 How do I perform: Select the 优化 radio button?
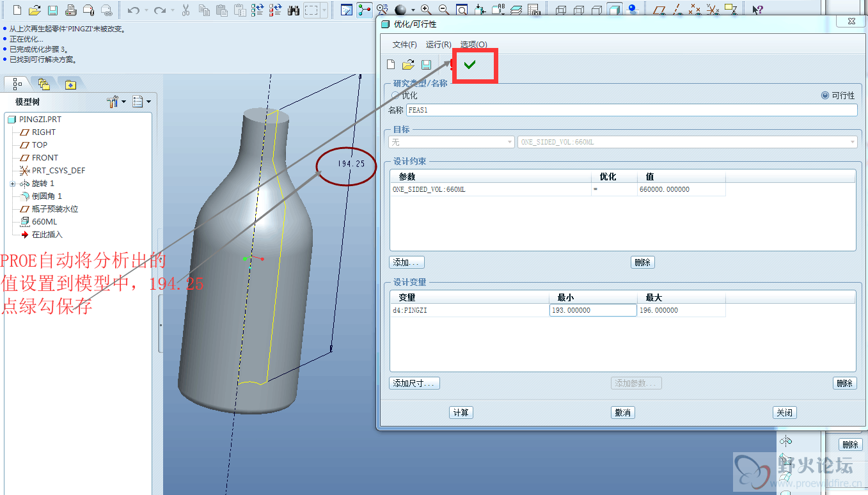point(395,95)
